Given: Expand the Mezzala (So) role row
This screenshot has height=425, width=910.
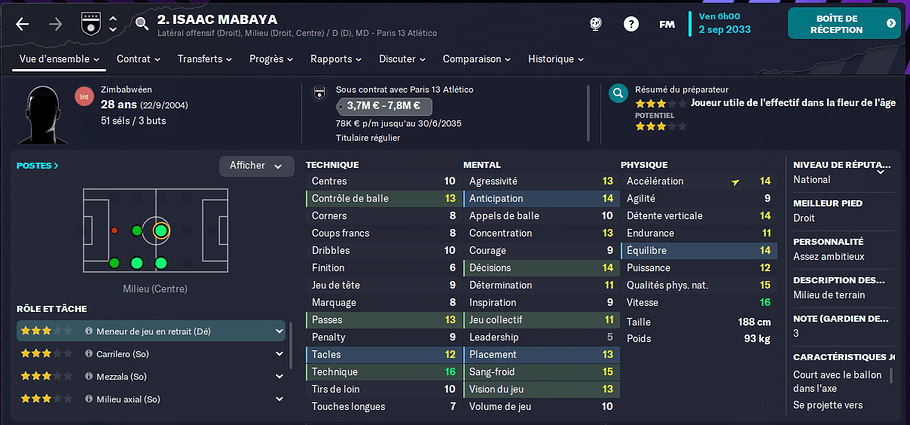Looking at the screenshot, I should click(279, 376).
